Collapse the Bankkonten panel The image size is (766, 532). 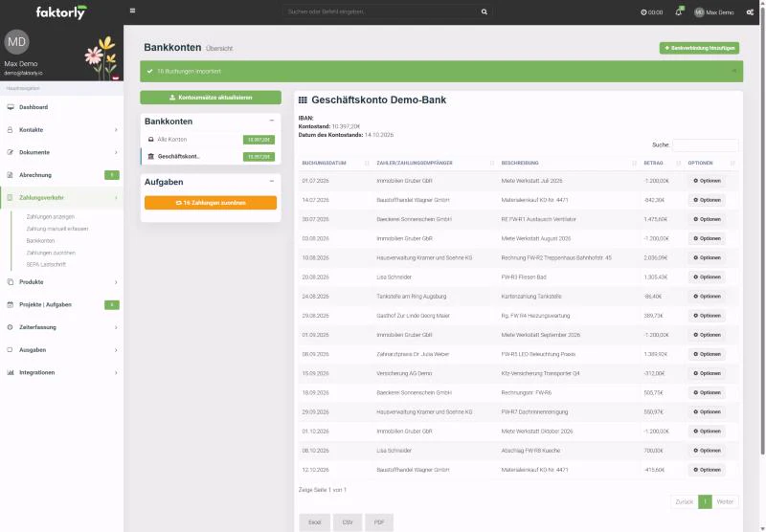tap(272, 121)
